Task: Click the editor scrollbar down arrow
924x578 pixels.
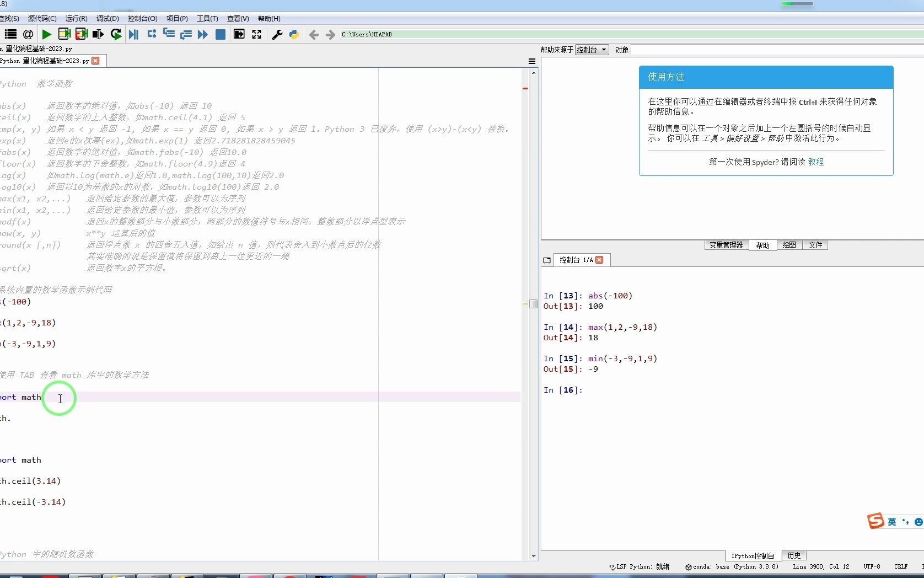Action: coord(533,556)
